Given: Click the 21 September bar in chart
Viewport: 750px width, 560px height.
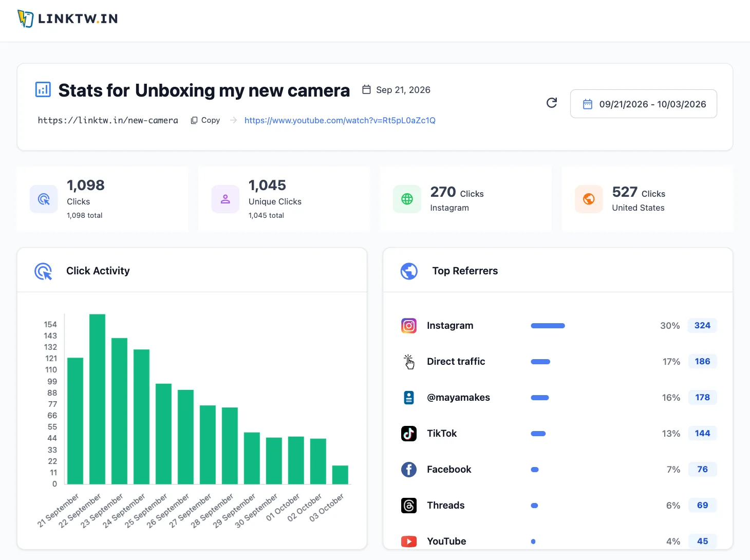Looking at the screenshot, I should coord(76,421).
